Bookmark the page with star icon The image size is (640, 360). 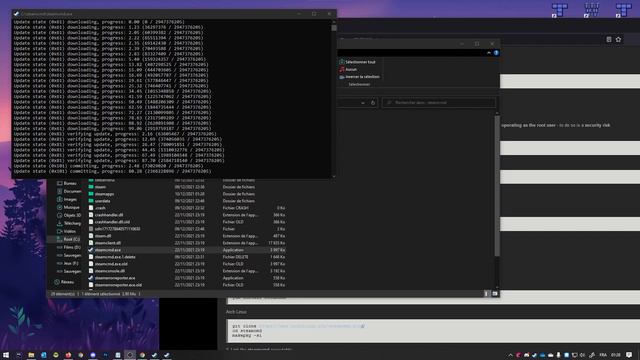[x=618, y=40]
